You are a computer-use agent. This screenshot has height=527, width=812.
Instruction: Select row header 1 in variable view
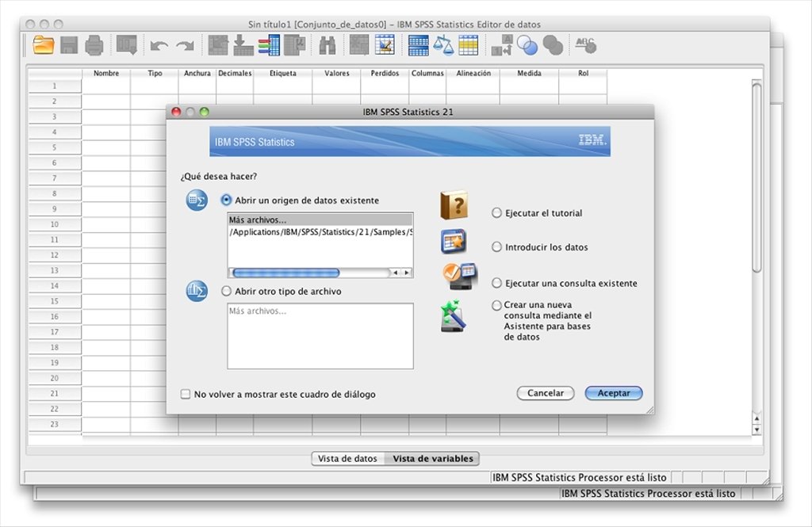(55, 86)
